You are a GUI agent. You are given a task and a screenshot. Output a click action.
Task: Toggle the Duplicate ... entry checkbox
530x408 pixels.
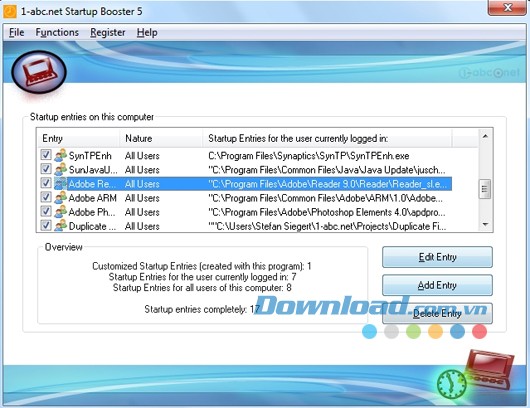pyautogui.click(x=46, y=225)
